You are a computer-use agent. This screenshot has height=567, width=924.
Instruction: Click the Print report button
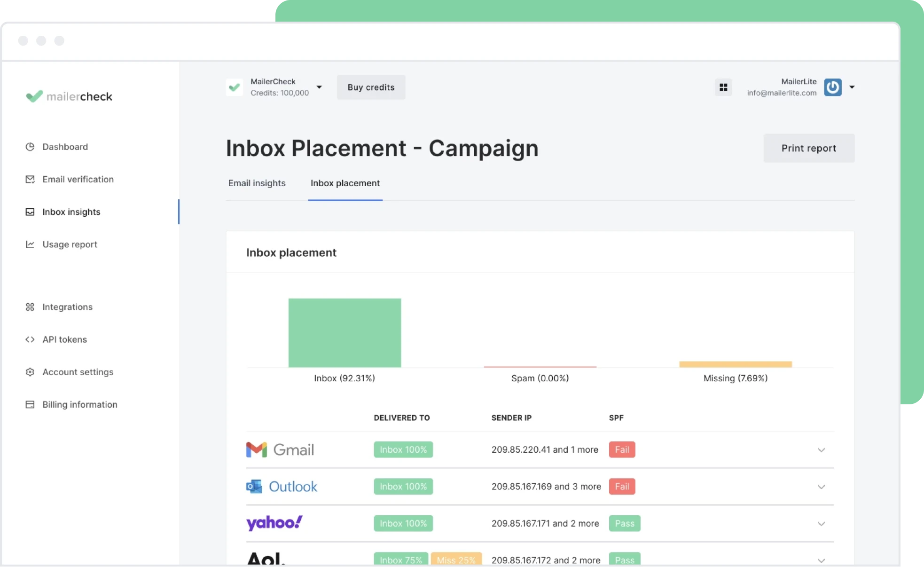[808, 148]
